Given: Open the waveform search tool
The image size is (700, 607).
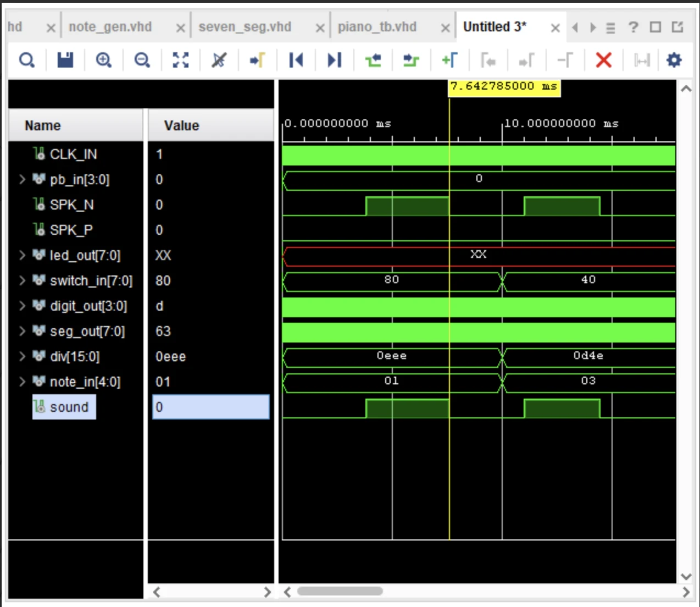Looking at the screenshot, I should [26, 60].
